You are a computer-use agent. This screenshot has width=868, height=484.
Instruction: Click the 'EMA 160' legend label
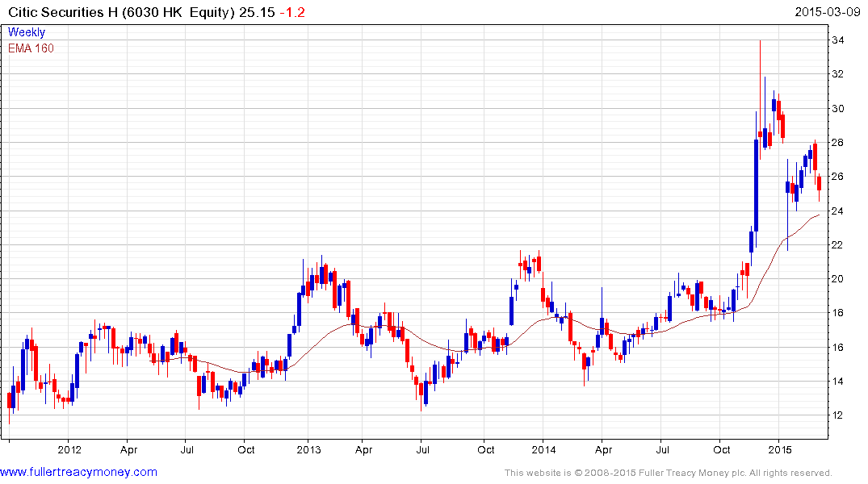(31, 48)
